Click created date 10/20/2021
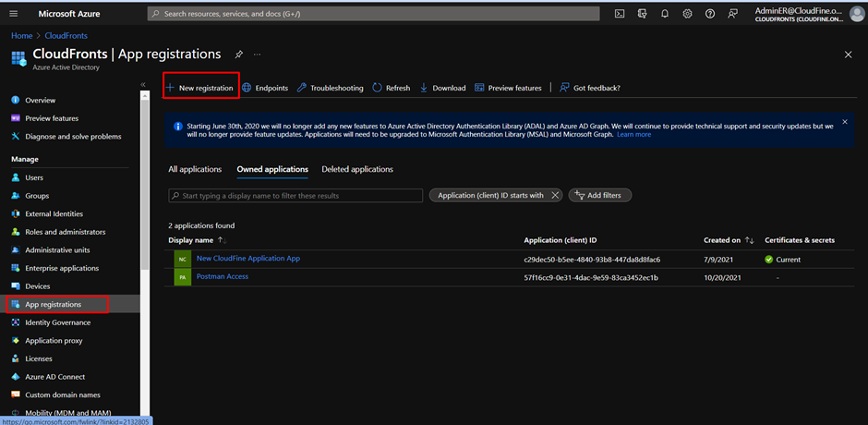 click(722, 277)
